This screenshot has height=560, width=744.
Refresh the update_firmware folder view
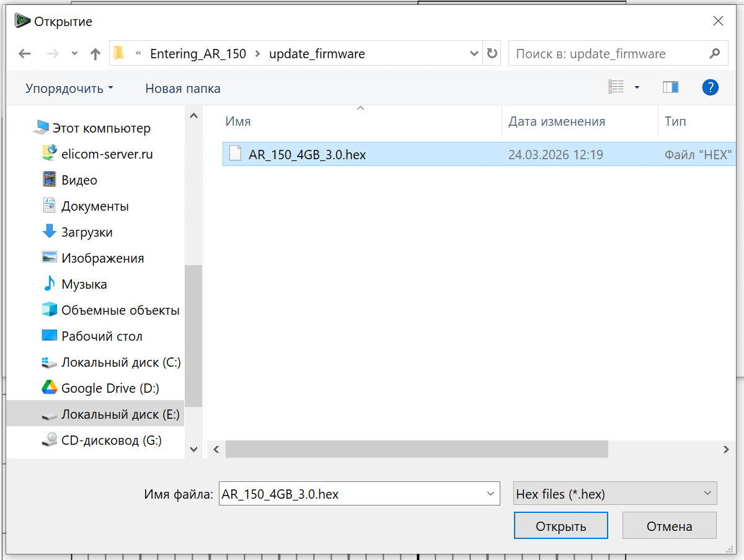(x=492, y=53)
